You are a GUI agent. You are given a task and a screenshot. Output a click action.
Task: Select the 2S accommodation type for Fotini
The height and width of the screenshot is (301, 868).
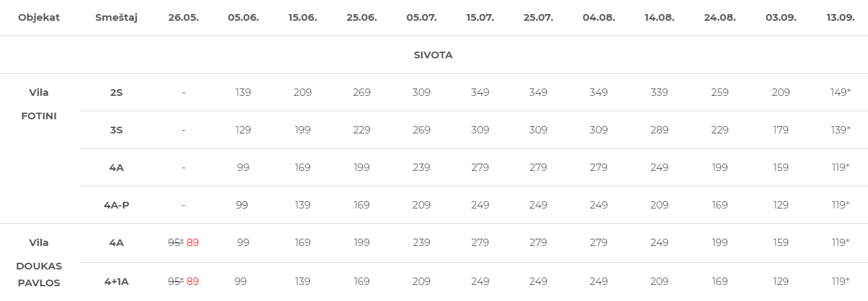116,93
